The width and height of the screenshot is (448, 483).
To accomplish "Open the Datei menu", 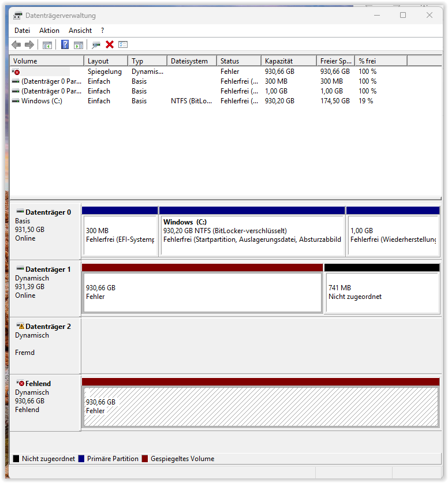I will (x=22, y=31).
